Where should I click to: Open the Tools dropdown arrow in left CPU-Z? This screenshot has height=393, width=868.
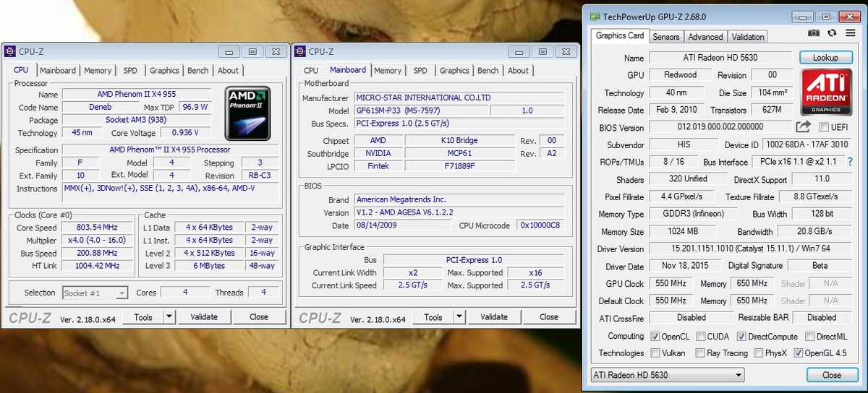169,316
